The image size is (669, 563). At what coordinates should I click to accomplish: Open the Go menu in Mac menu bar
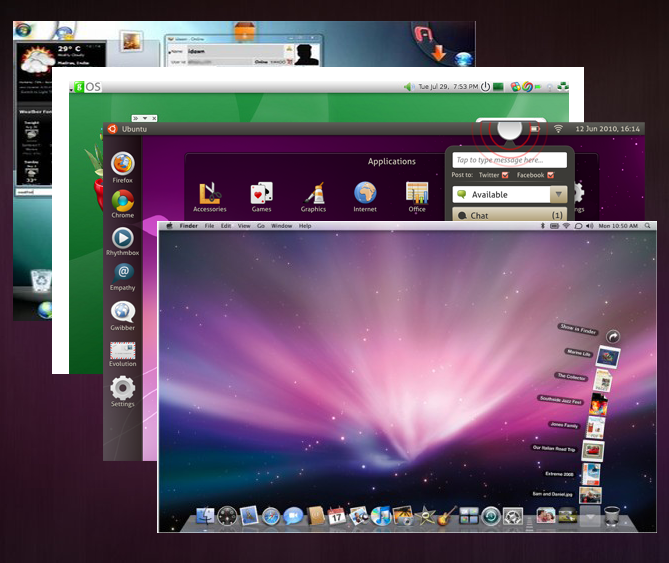(261, 226)
